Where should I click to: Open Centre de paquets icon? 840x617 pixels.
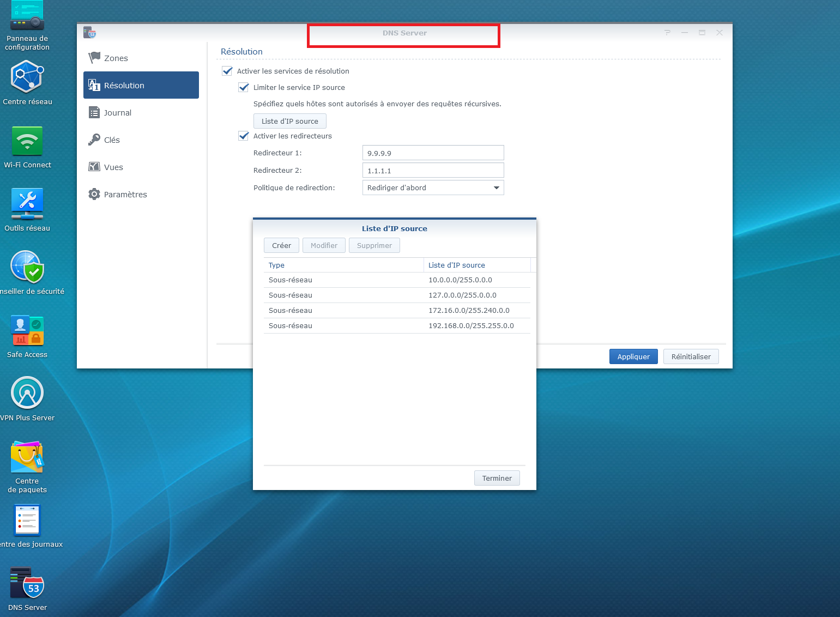[x=27, y=458]
